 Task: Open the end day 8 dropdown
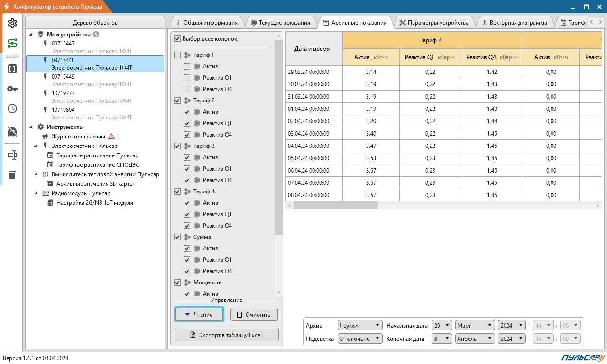point(442,339)
